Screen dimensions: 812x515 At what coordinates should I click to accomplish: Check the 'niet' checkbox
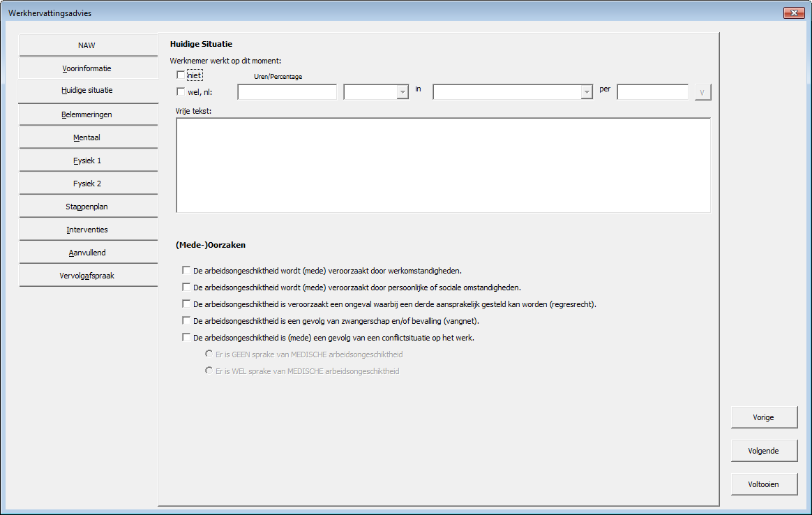(x=181, y=75)
